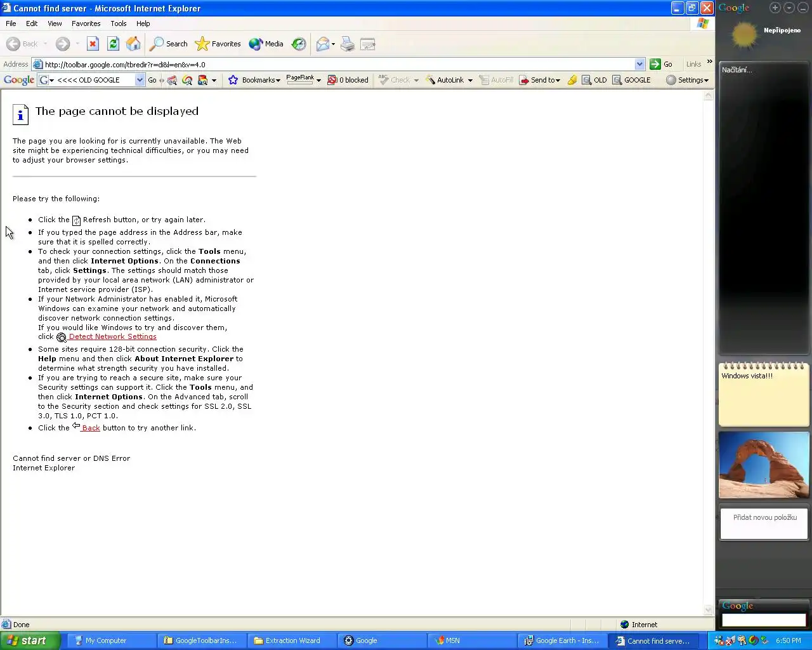The image size is (812, 650).
Task: Click the Refresh page icon in toolbar
Action: 113,44
